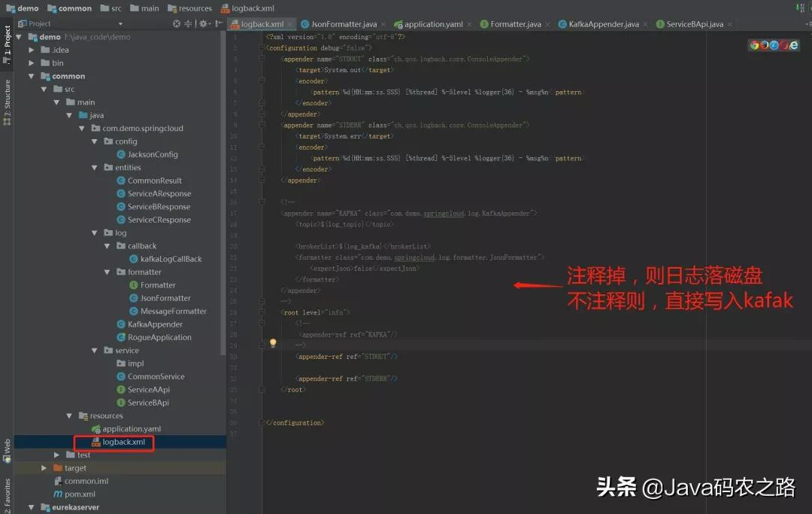Screen dimensions: 812x514
Task: Open in Chrome browser icon
Action: tap(755, 45)
